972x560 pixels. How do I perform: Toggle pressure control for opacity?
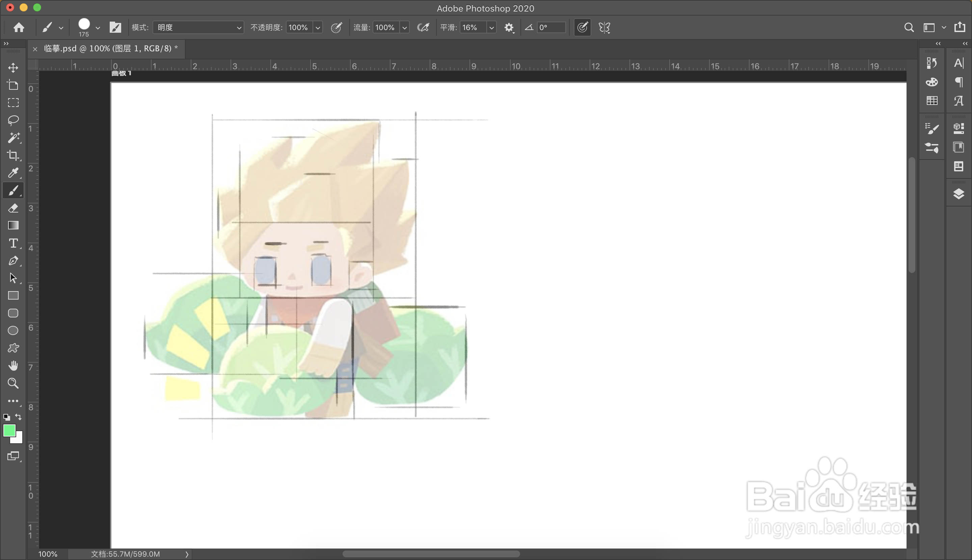pos(336,27)
